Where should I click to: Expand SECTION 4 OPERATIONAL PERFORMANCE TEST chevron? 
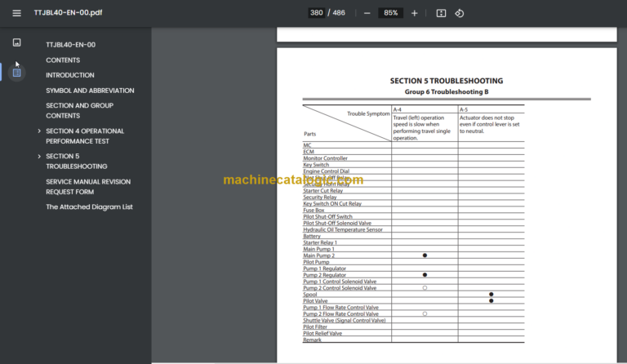(39, 131)
